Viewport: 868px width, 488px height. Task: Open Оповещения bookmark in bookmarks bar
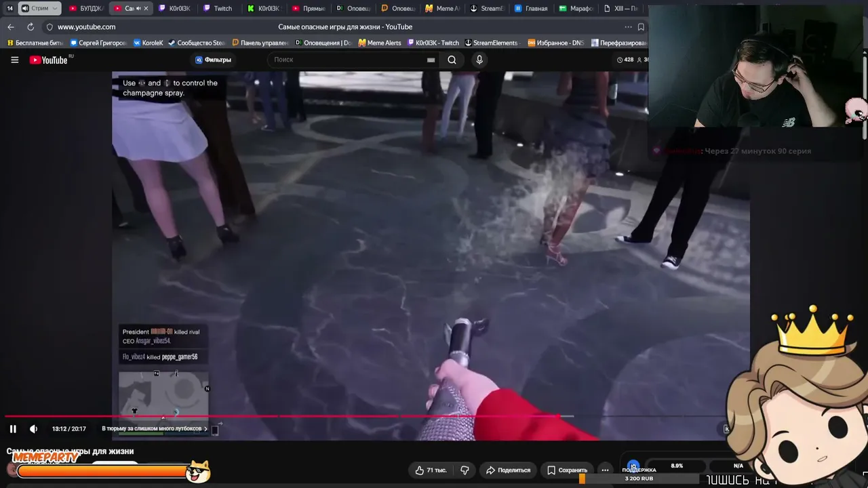pos(323,43)
